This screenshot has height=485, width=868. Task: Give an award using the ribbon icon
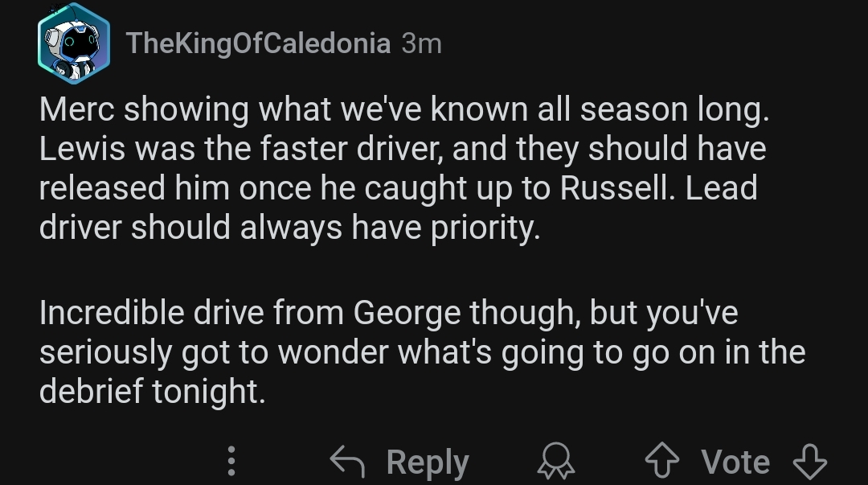(x=556, y=461)
